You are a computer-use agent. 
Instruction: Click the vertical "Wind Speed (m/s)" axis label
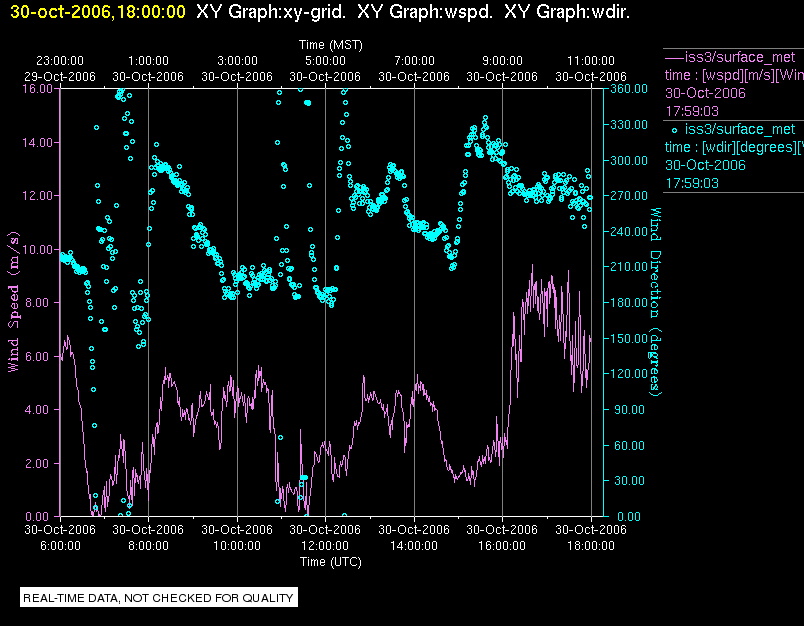pyautogui.click(x=14, y=302)
